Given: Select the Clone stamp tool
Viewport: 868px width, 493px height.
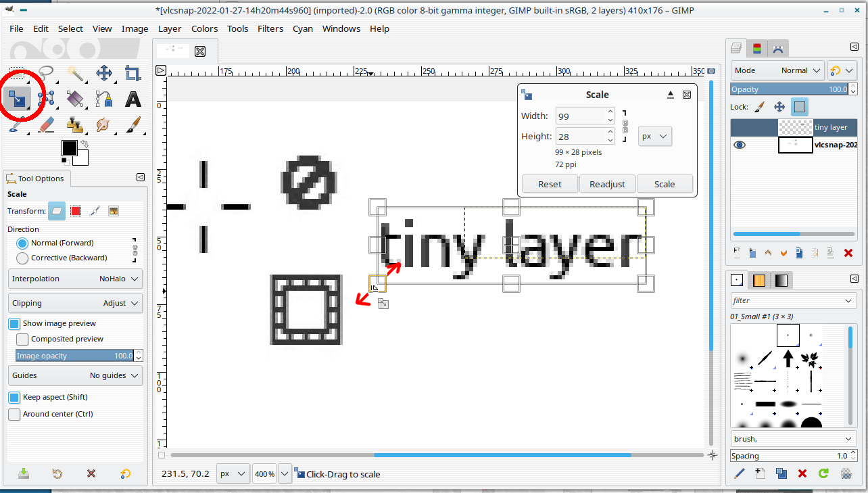Looking at the screenshot, I should coord(75,124).
